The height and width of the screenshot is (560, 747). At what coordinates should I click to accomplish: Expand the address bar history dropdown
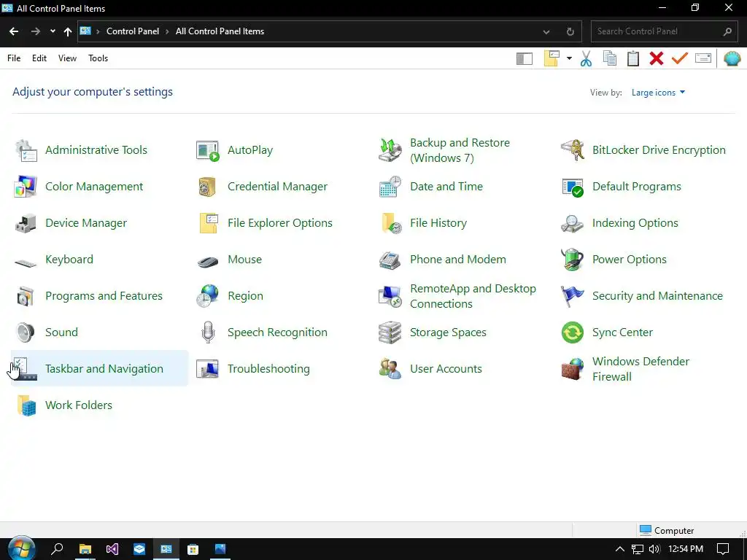[x=546, y=32]
